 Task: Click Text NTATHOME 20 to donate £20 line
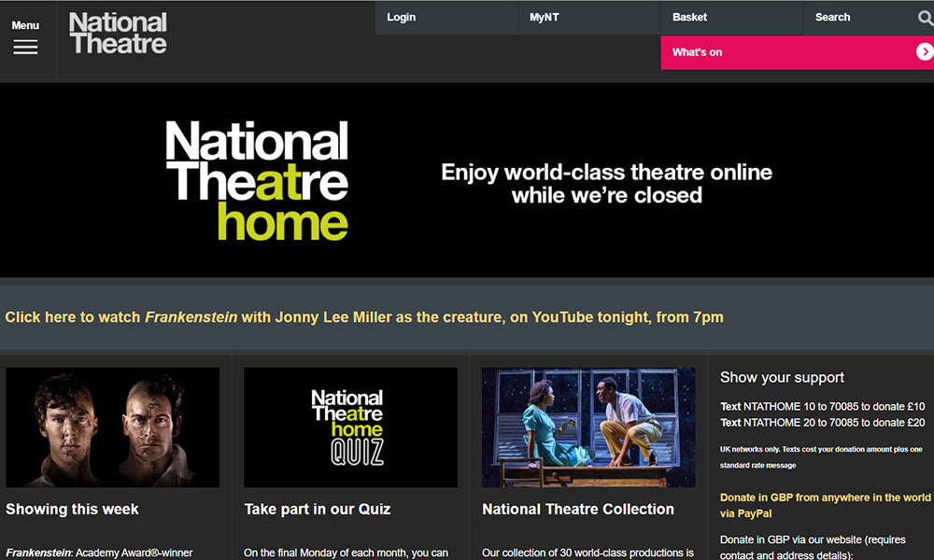coord(822,423)
